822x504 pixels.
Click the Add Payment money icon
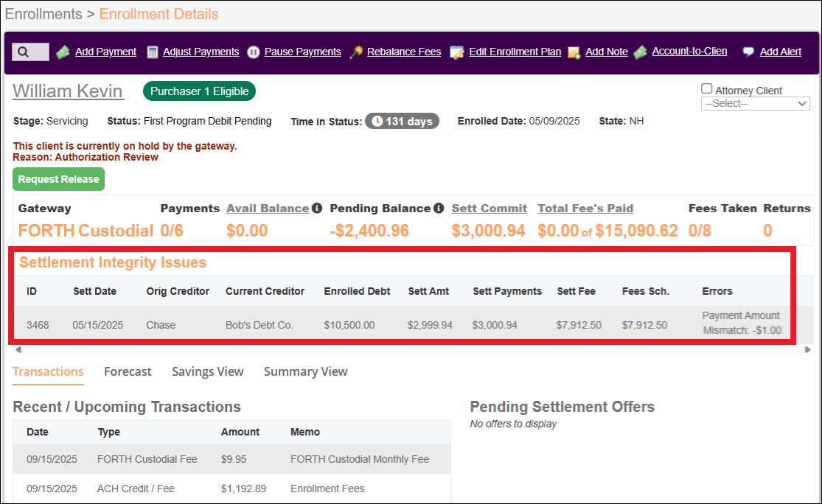63,52
